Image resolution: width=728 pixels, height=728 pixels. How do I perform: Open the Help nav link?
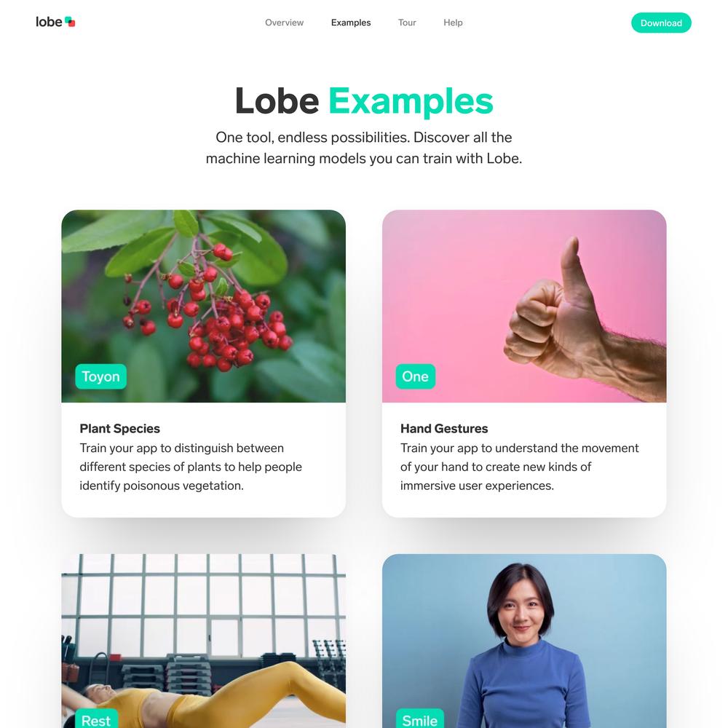point(453,23)
